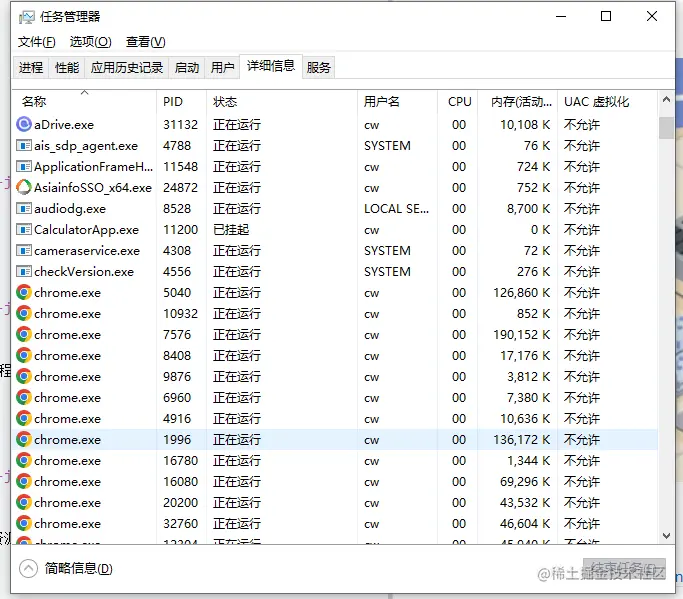Click the checkVersion.exe process icon

pos(24,271)
